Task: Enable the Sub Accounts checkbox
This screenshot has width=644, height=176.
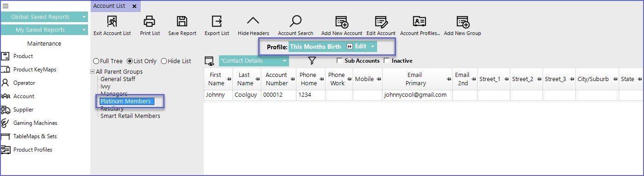Action: point(339,61)
